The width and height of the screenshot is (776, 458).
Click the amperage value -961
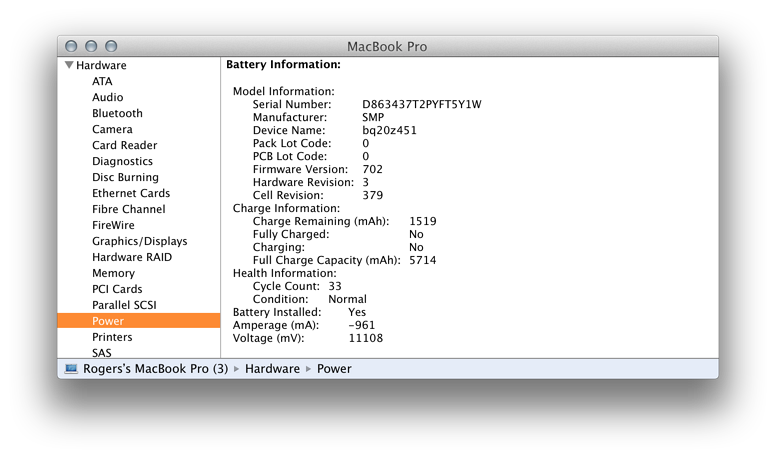coord(362,325)
